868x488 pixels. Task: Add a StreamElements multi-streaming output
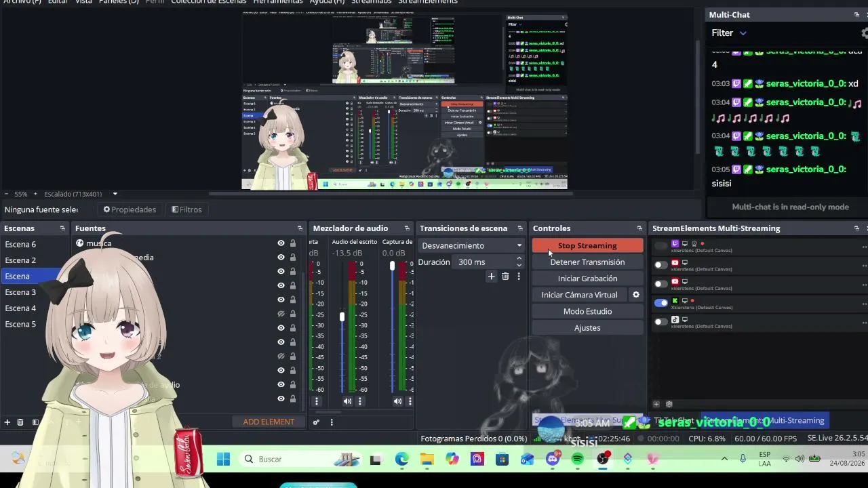pyautogui.click(x=656, y=405)
